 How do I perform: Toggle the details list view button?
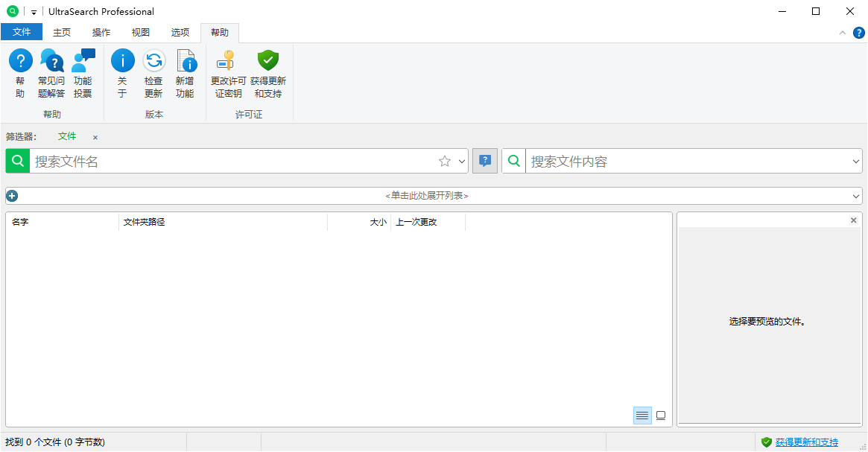pyautogui.click(x=642, y=416)
